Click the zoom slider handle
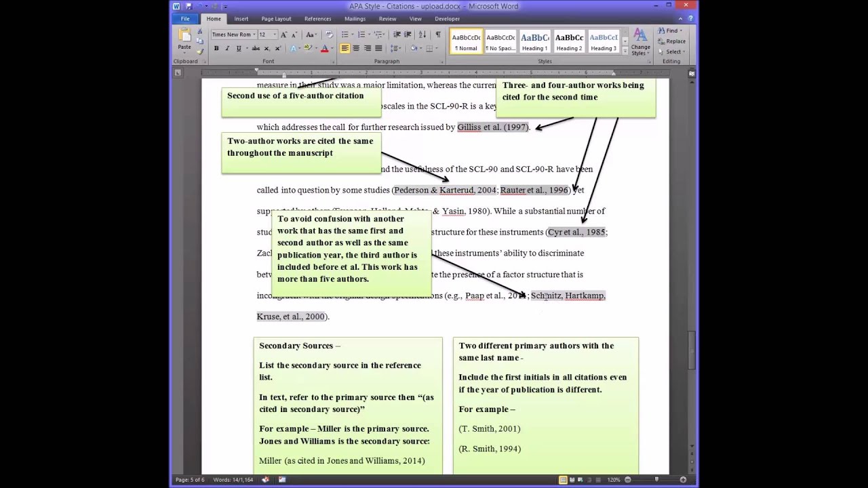 pyautogui.click(x=656, y=479)
